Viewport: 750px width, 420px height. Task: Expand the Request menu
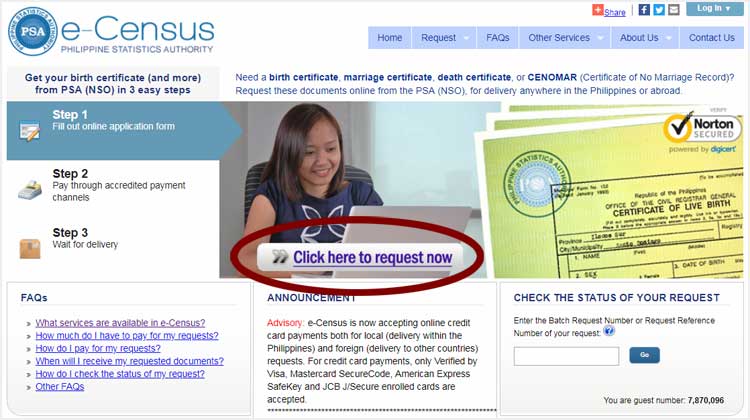click(444, 38)
